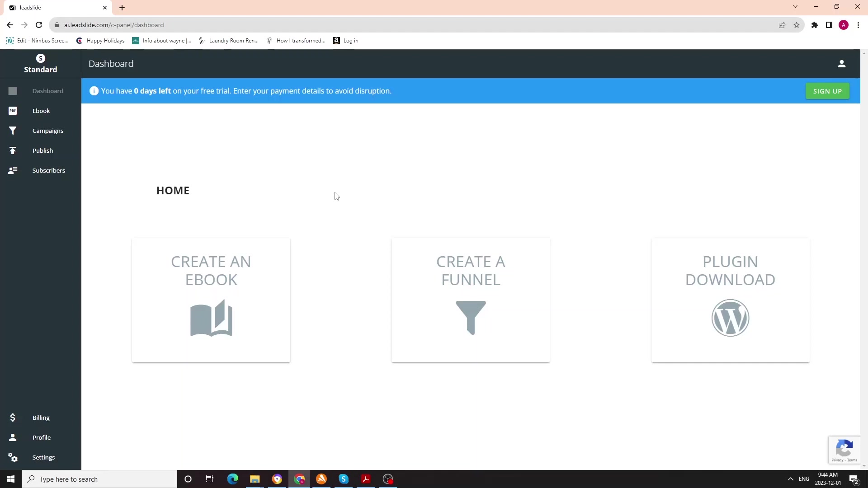
Task: Select Campaigns in the sidebar menu
Action: (41, 131)
